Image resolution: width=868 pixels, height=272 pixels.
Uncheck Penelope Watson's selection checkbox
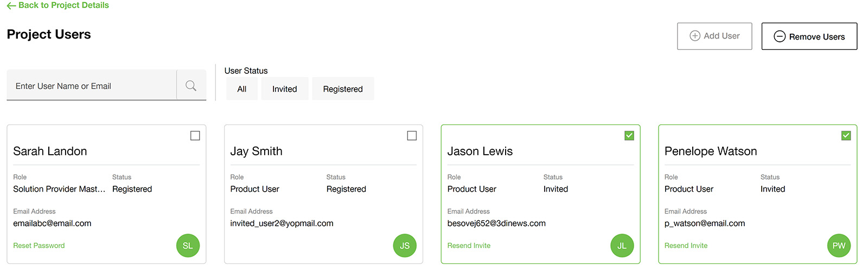pyautogui.click(x=846, y=136)
